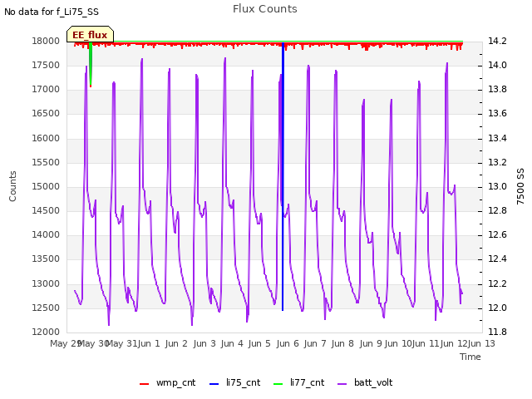Click the Jun 6 x-axis tick label
532x399 pixels.
point(288,343)
